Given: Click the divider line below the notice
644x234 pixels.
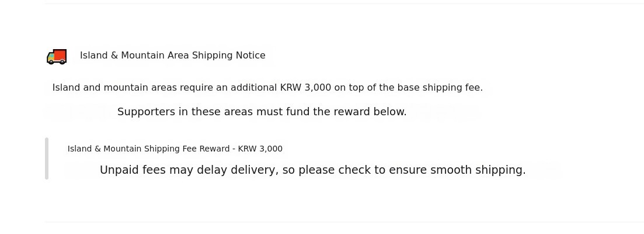Looking at the screenshot, I should 344,222.
